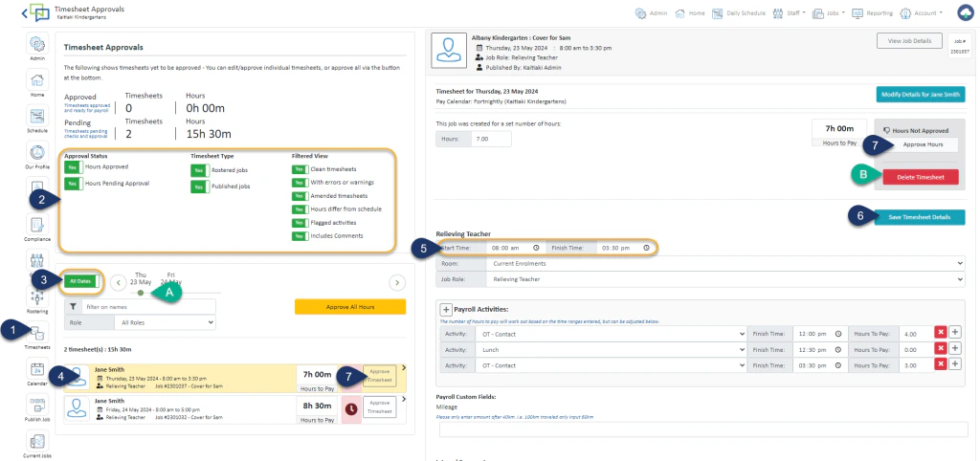Screen dimensions: 980x461
Task: Open Reporting in top navigation
Action: pyautogui.click(x=873, y=12)
